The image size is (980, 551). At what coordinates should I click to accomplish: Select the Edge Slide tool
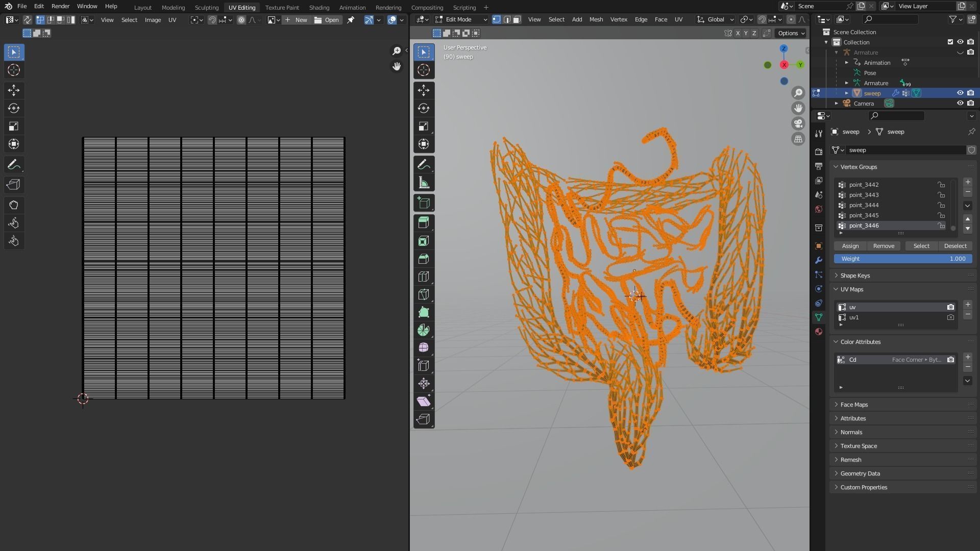[x=423, y=366]
